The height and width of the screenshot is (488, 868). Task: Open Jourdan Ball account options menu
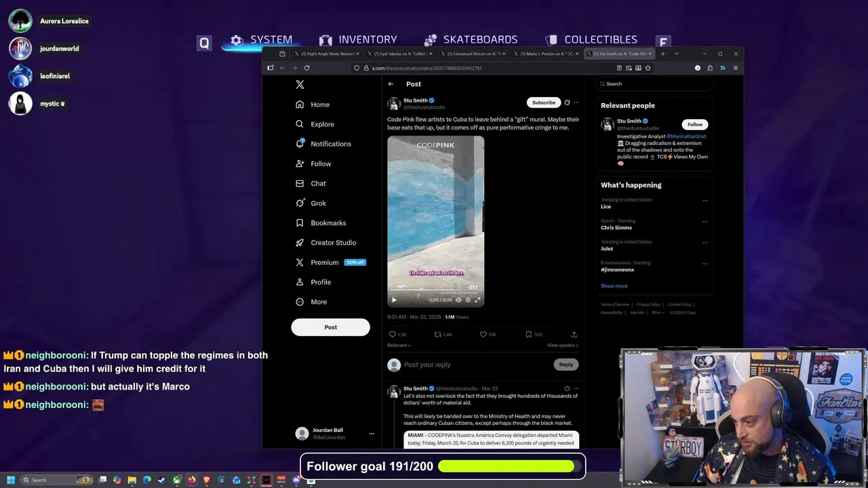click(x=371, y=434)
